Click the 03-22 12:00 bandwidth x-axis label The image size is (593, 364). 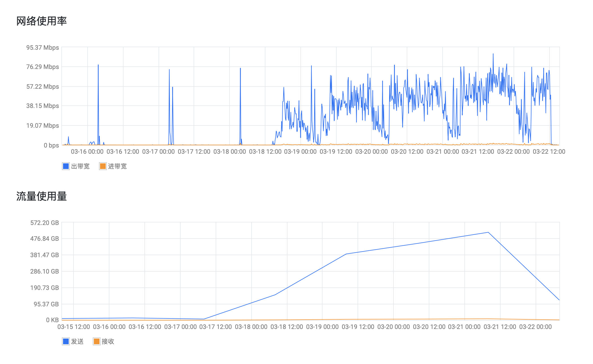549,151
